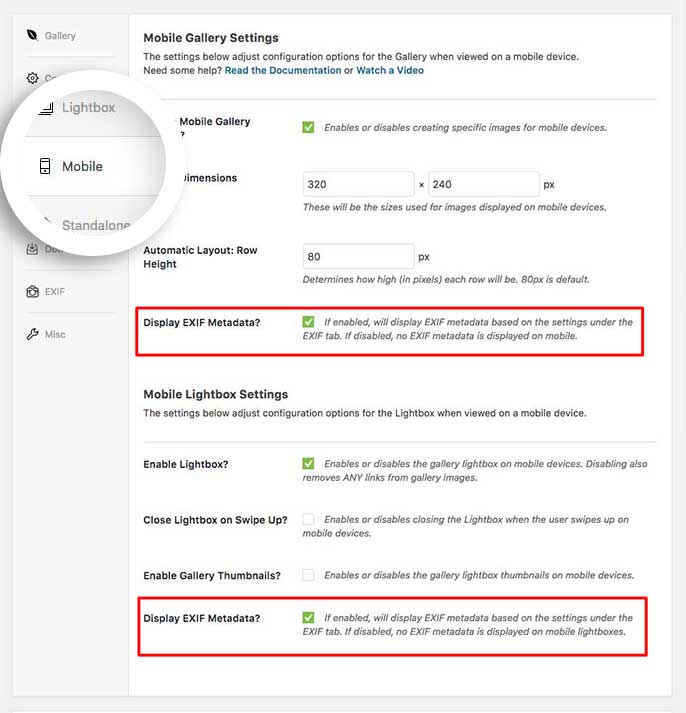Switch to the Lightbox tab
Screen dimensions: 686x713
[x=88, y=108]
